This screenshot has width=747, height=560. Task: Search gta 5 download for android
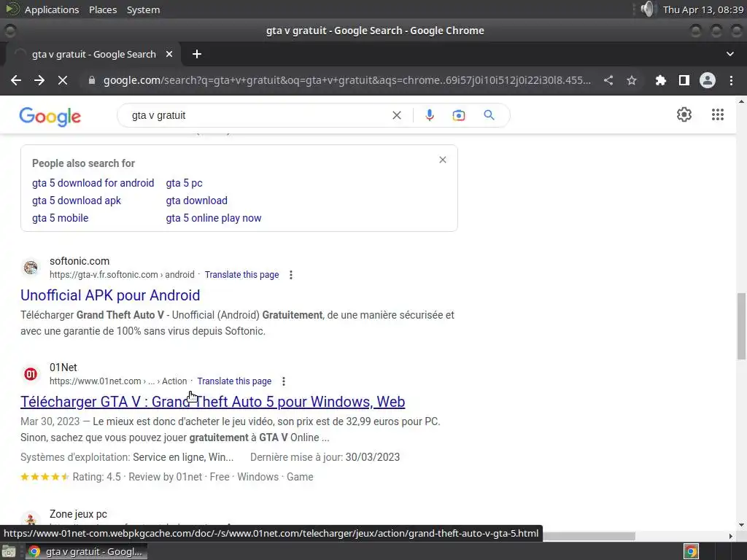[x=93, y=183]
